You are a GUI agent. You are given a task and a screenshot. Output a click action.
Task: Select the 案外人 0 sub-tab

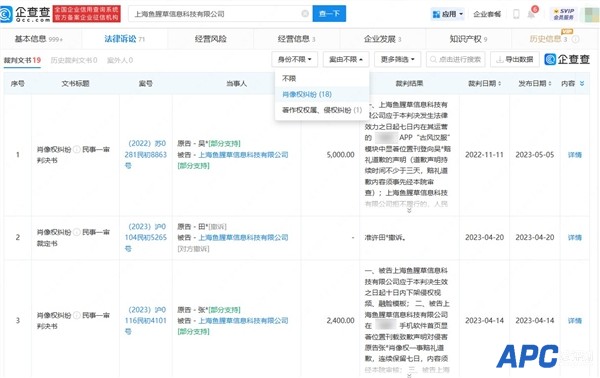coord(120,60)
